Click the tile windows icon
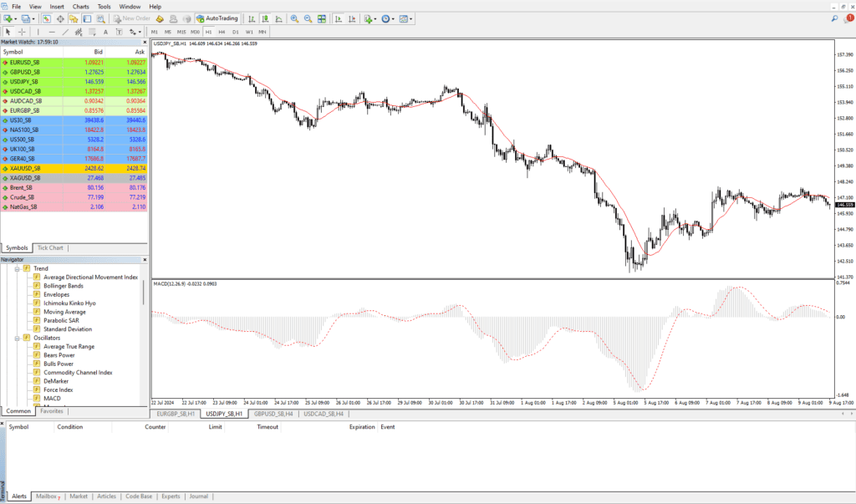 click(323, 18)
